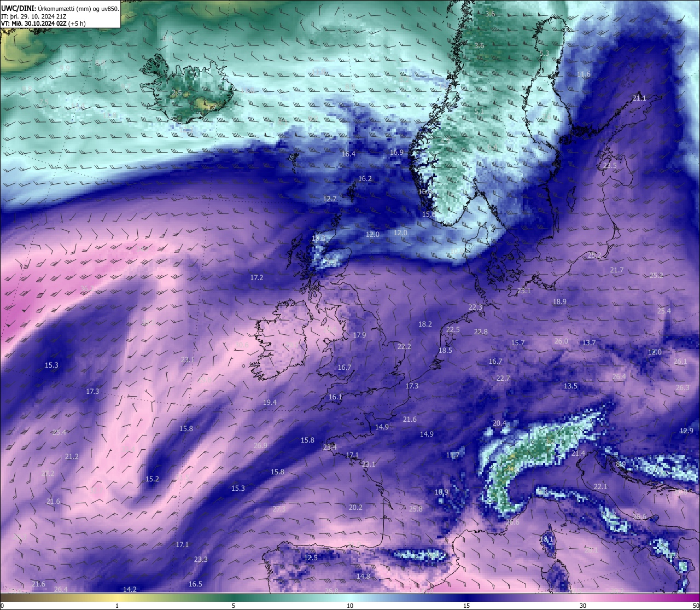Click the 23.3 value off Portugal
700x610 pixels.
[201, 559]
